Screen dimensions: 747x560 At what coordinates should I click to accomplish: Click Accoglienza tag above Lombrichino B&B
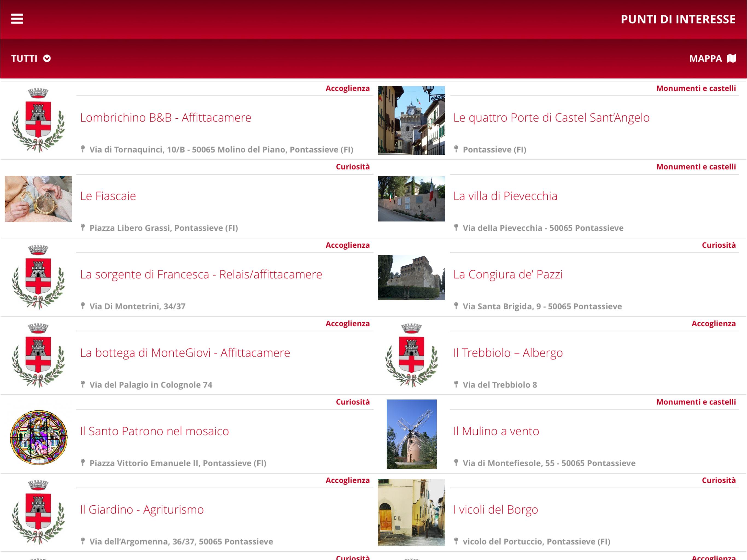point(348,89)
